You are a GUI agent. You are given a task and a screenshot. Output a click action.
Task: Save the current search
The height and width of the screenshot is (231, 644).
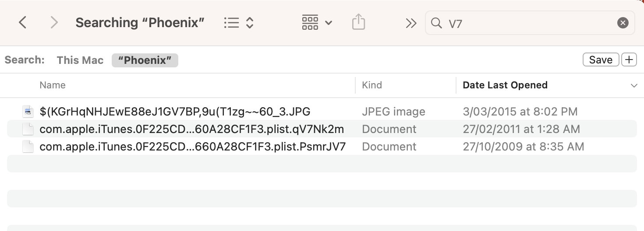(x=601, y=60)
